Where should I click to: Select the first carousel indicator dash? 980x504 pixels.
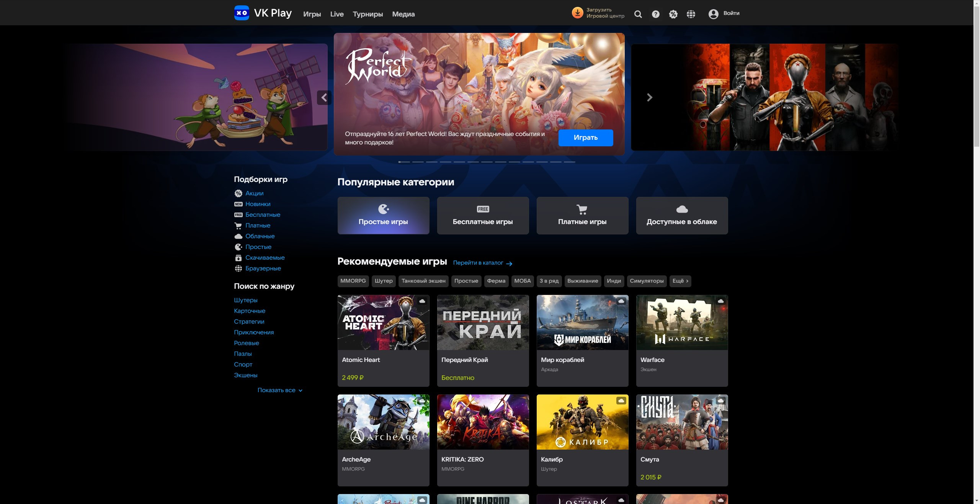point(404,162)
